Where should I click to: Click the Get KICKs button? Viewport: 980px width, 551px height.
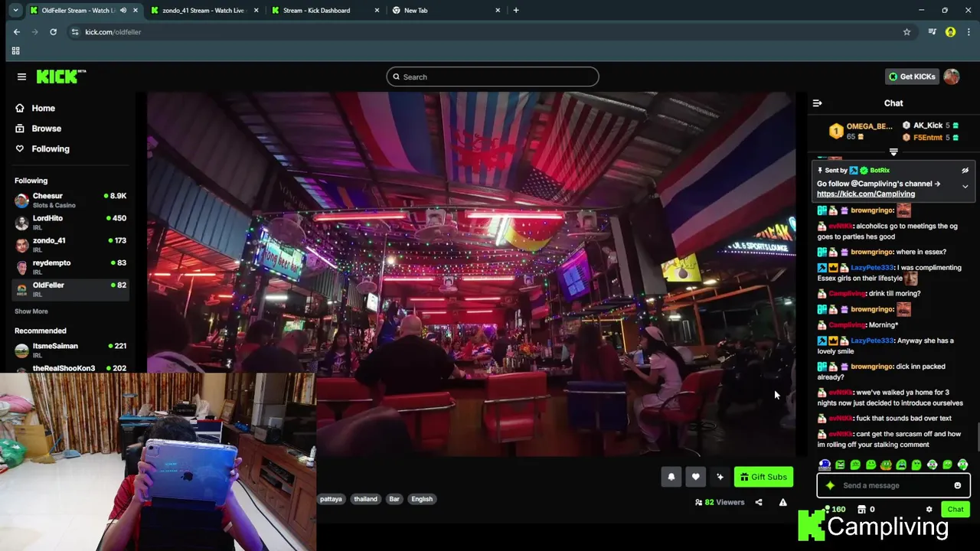click(x=911, y=77)
